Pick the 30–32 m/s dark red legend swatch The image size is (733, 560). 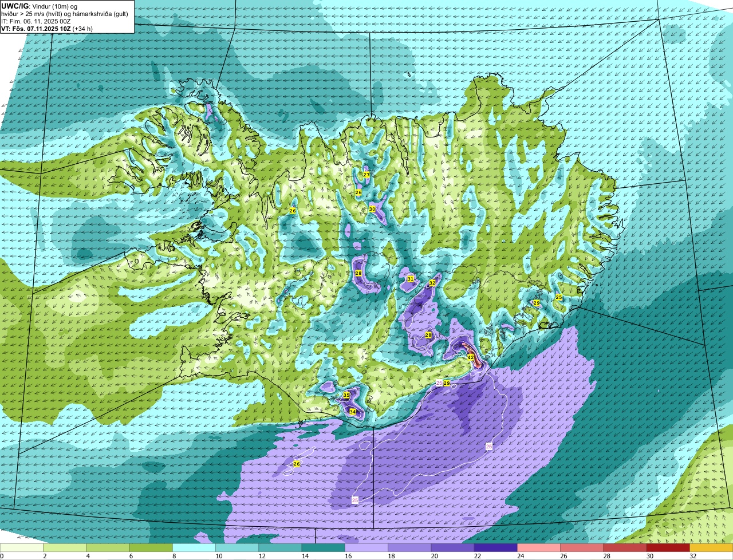click(668, 548)
